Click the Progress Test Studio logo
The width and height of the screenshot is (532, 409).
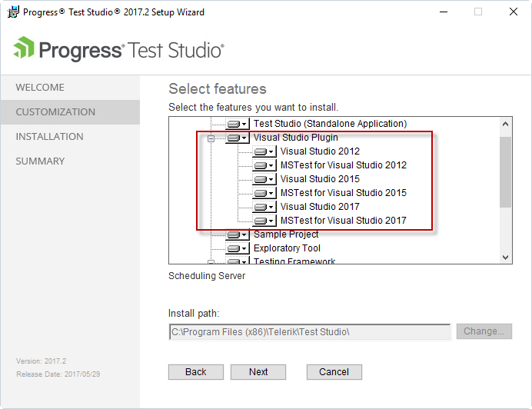(118, 50)
